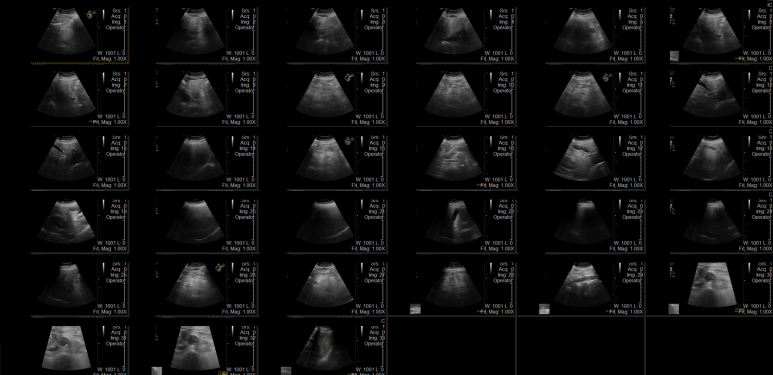
Task: Select ultrasound thumbnail Img 1
Action: (x=67, y=32)
